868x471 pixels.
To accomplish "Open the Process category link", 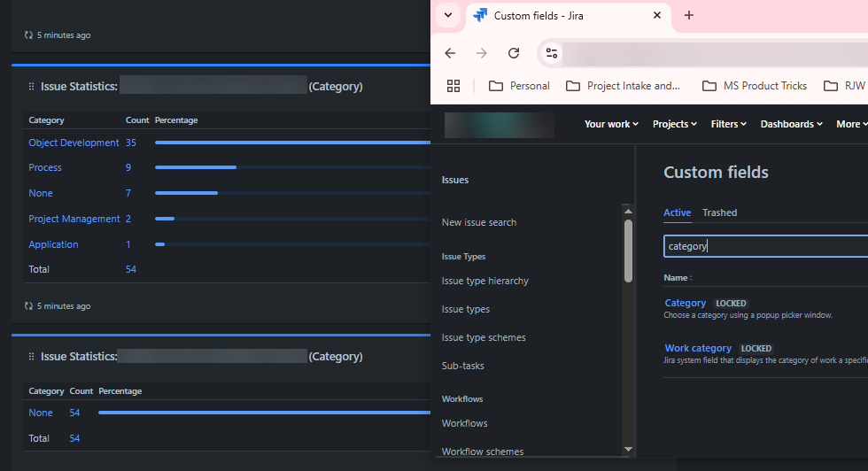I will click(x=45, y=167).
